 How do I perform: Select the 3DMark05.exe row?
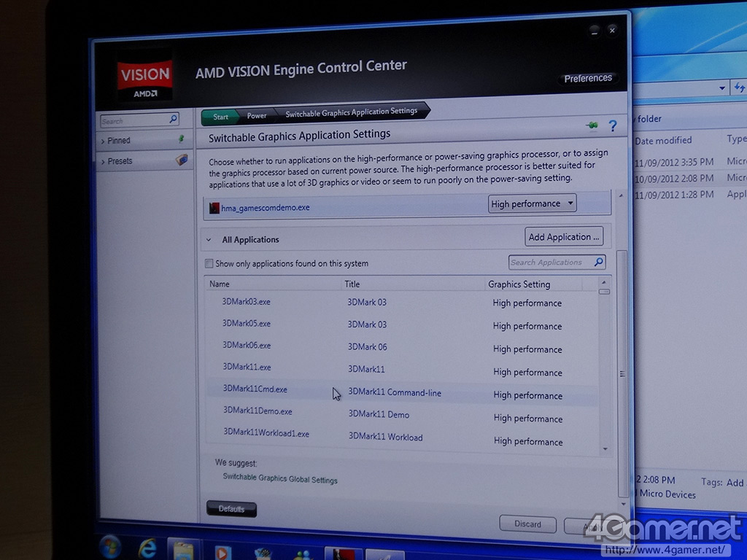pyautogui.click(x=402, y=324)
